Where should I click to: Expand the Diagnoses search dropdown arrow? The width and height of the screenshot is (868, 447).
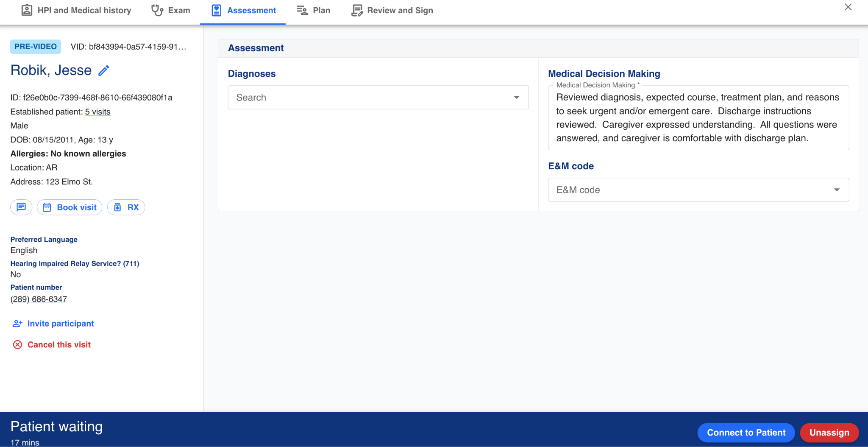pos(516,98)
